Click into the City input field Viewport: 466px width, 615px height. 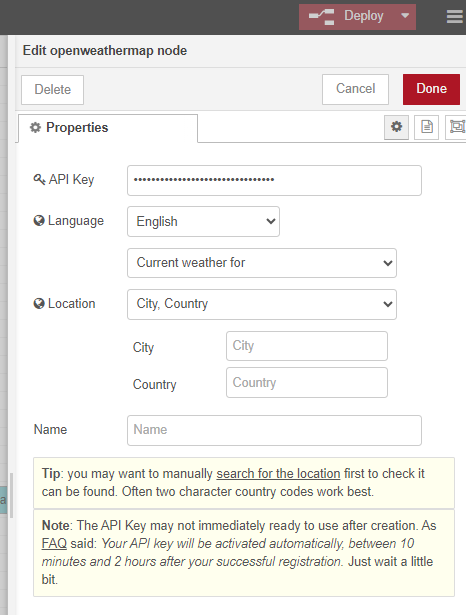(x=307, y=346)
